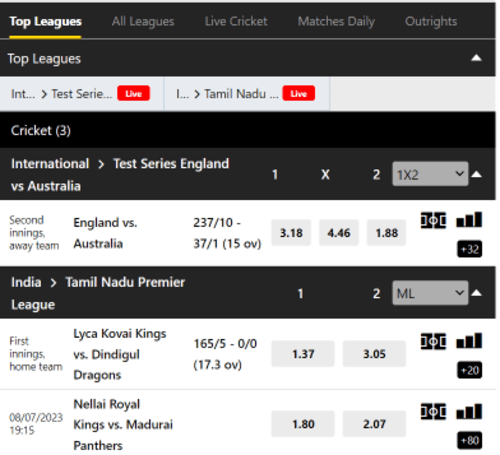Open the 1X2 market type dropdown
Screen dimensions: 500x455
click(x=430, y=174)
